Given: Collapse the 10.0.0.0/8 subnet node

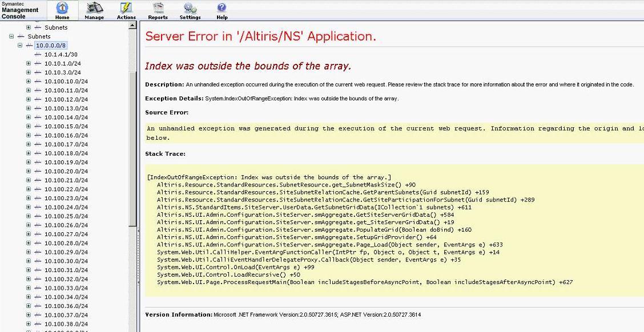Looking at the screenshot, I should pos(20,46).
